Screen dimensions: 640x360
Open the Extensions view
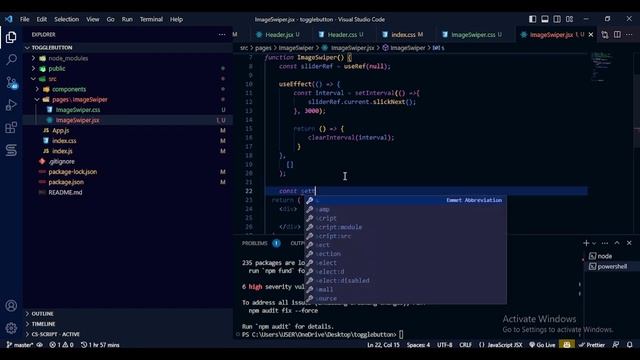coord(11,128)
